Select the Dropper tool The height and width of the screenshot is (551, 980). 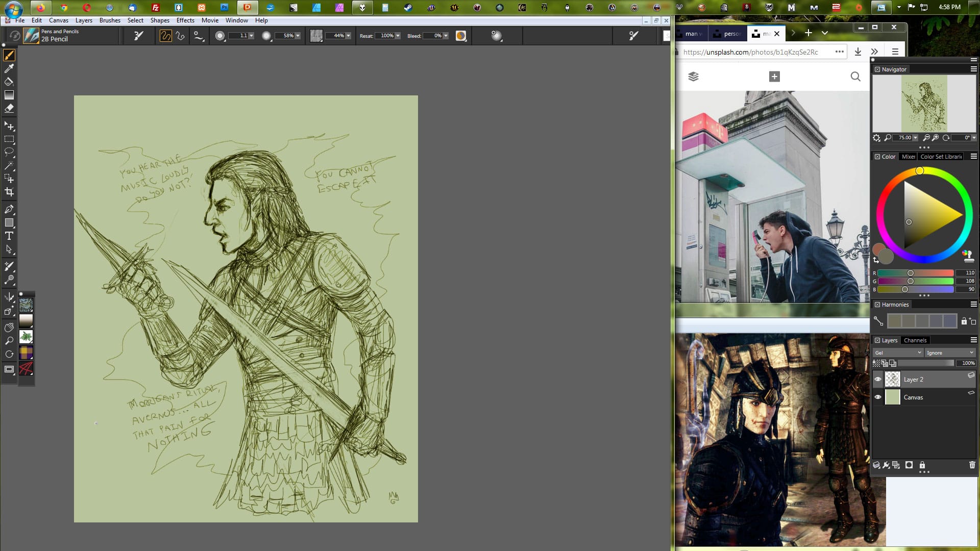9,68
